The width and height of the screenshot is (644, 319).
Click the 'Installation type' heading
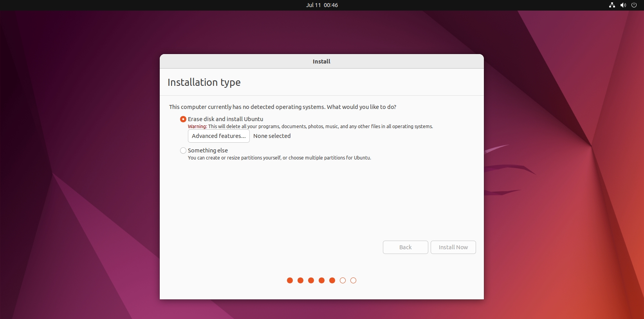coord(204,82)
